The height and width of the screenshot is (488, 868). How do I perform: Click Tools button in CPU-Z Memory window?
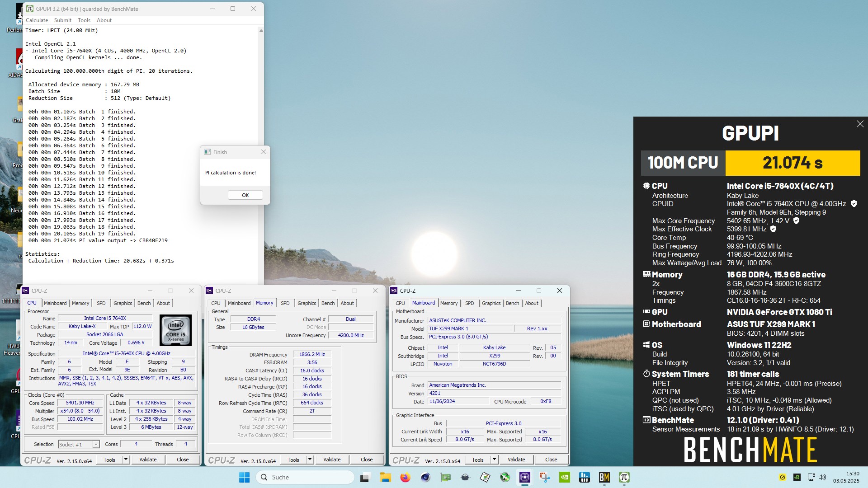point(293,460)
